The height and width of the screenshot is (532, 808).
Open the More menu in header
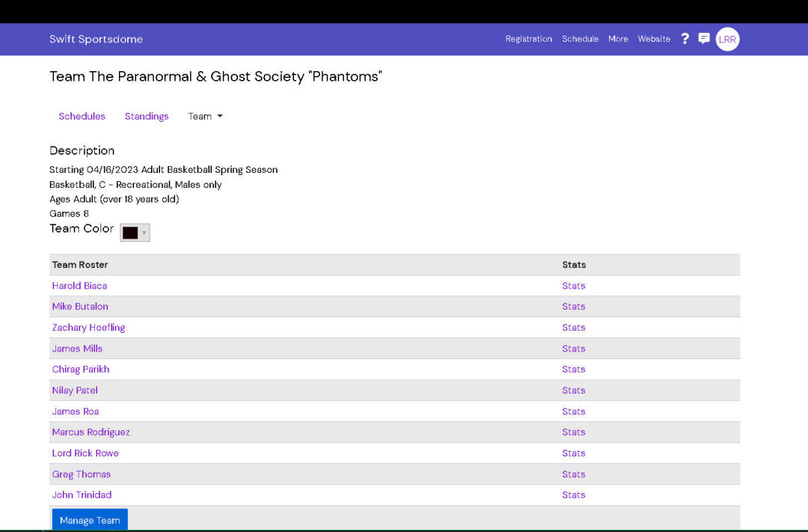[618, 39]
